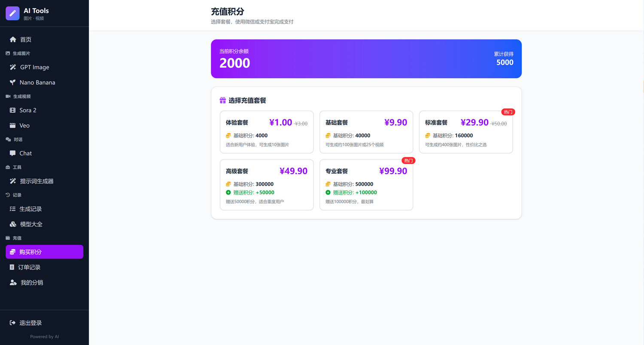Click the home icon beside 首页
This screenshot has width=644, height=345.
13,40
